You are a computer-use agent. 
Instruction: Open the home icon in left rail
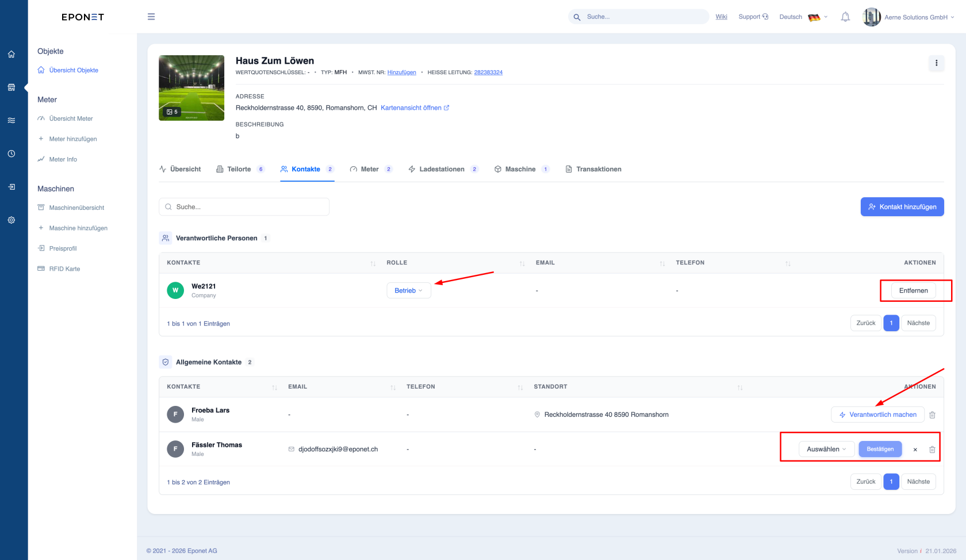(11, 54)
